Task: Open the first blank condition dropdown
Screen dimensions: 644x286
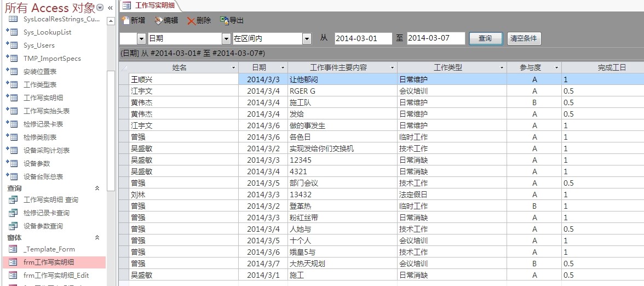Action: [x=141, y=38]
